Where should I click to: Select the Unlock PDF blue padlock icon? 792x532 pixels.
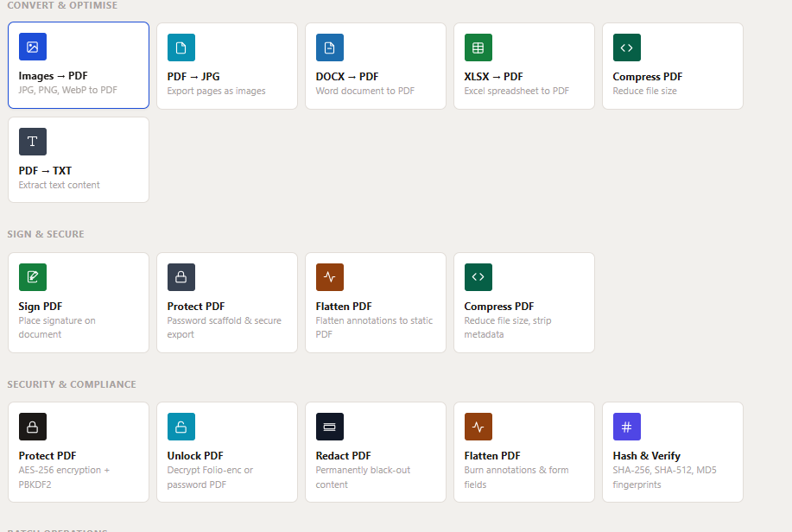pos(181,426)
